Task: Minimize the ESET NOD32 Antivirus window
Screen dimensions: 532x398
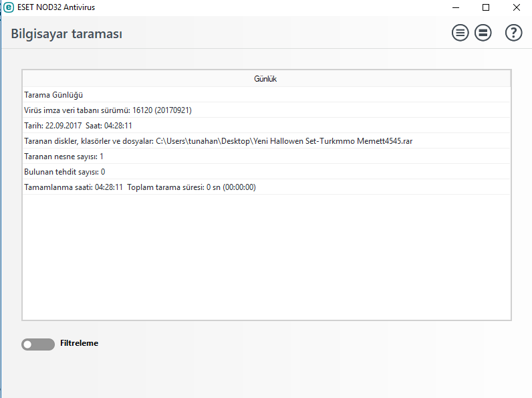Action: point(456,7)
